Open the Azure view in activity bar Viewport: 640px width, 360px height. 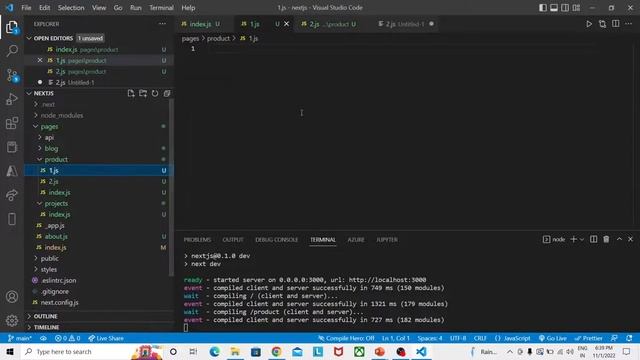(12, 171)
